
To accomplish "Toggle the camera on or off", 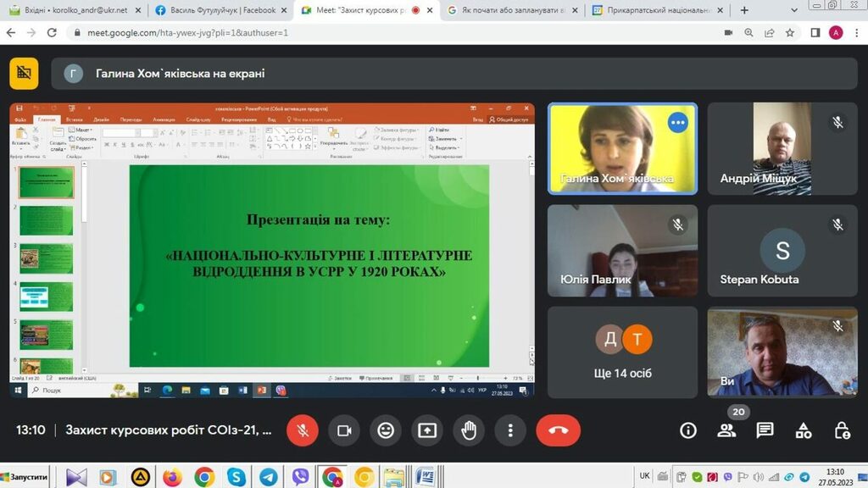I will pos(344,430).
